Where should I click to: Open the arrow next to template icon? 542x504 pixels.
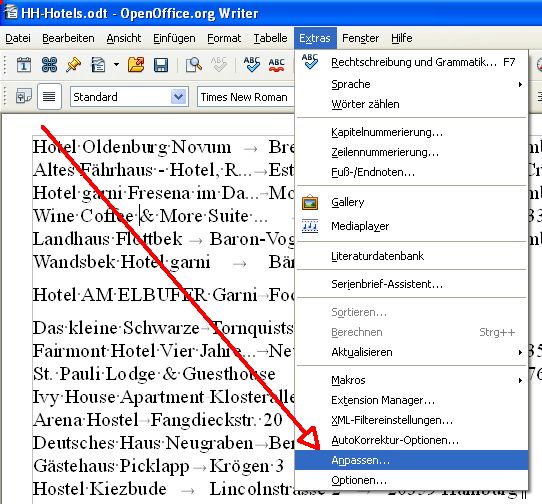tap(116, 64)
